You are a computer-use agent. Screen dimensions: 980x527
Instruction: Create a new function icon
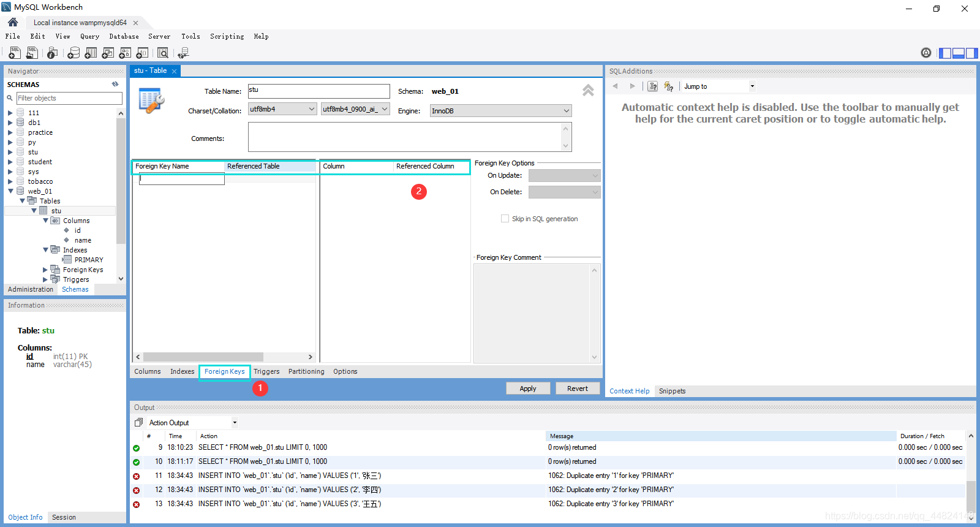click(x=142, y=53)
